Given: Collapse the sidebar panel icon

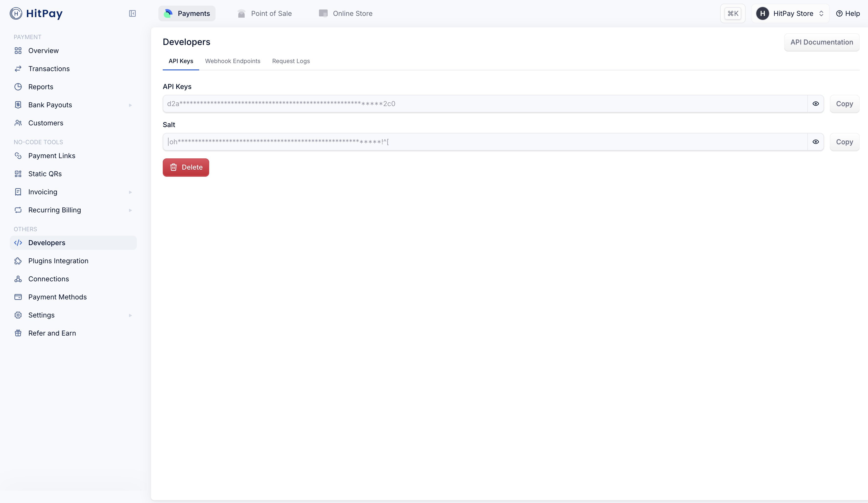Looking at the screenshot, I should point(132,13).
